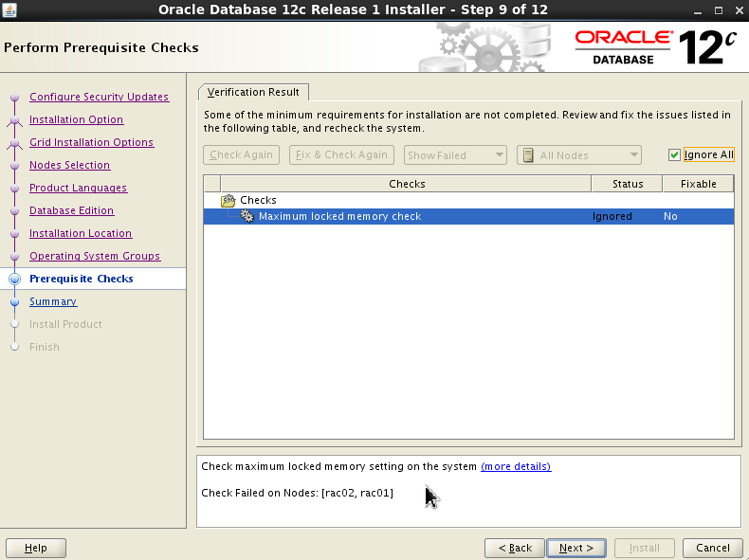The width and height of the screenshot is (749, 560).
Task: Click the Checks column header
Action: pyautogui.click(x=406, y=184)
